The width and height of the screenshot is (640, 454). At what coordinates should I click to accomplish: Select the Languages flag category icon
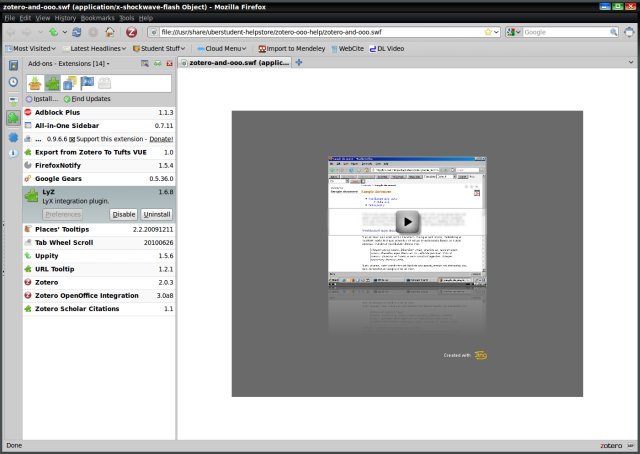coord(87,83)
